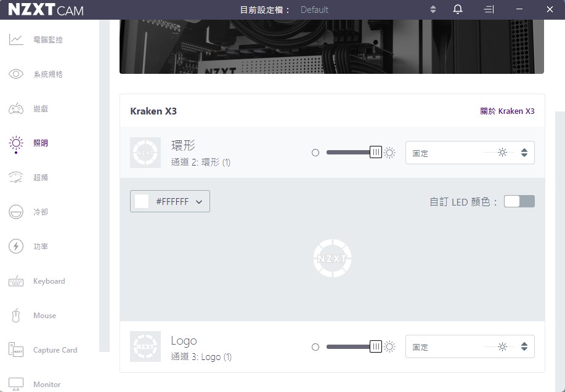Click the 遊戲 gamepad icon

pyautogui.click(x=16, y=109)
